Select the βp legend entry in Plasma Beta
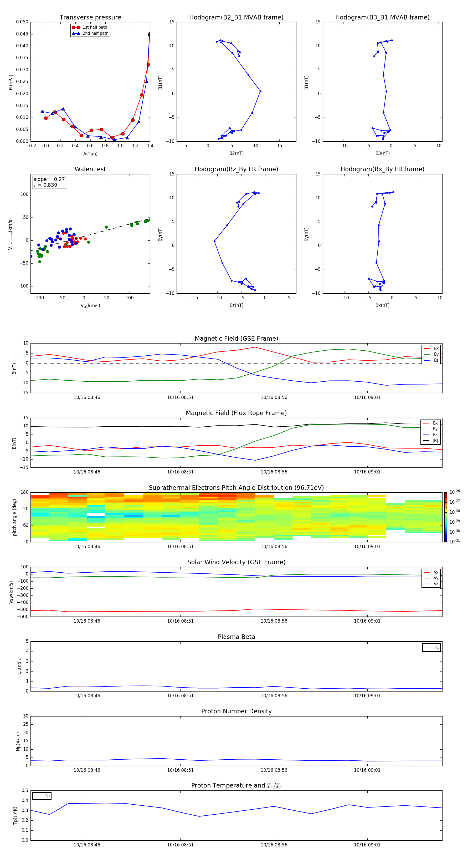 pyautogui.click(x=431, y=647)
